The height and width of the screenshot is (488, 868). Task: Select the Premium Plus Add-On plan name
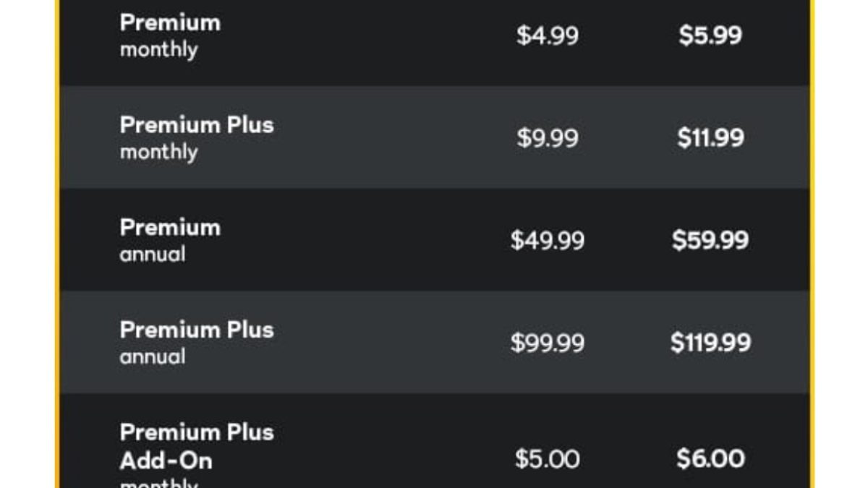pos(197,446)
